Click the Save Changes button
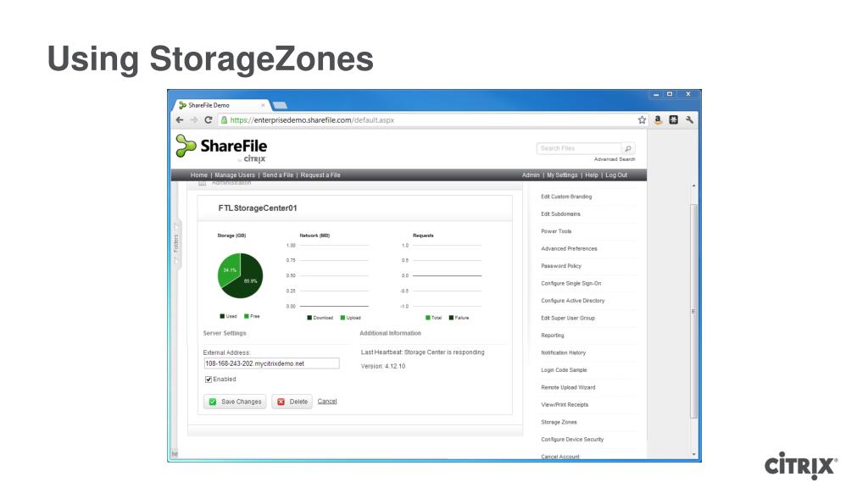 tap(235, 402)
